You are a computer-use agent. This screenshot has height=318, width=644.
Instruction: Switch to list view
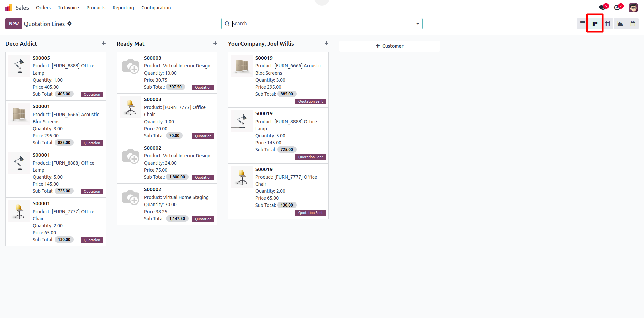click(x=582, y=24)
